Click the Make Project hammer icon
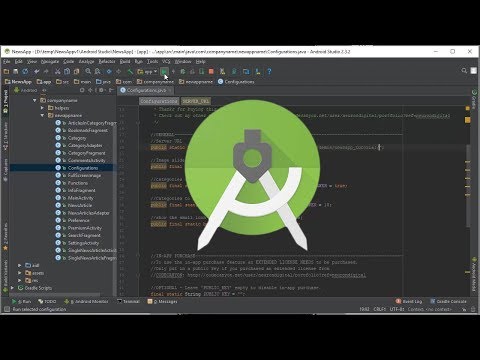Image resolution: width=480 pixels, height=360 pixels. click(130, 71)
